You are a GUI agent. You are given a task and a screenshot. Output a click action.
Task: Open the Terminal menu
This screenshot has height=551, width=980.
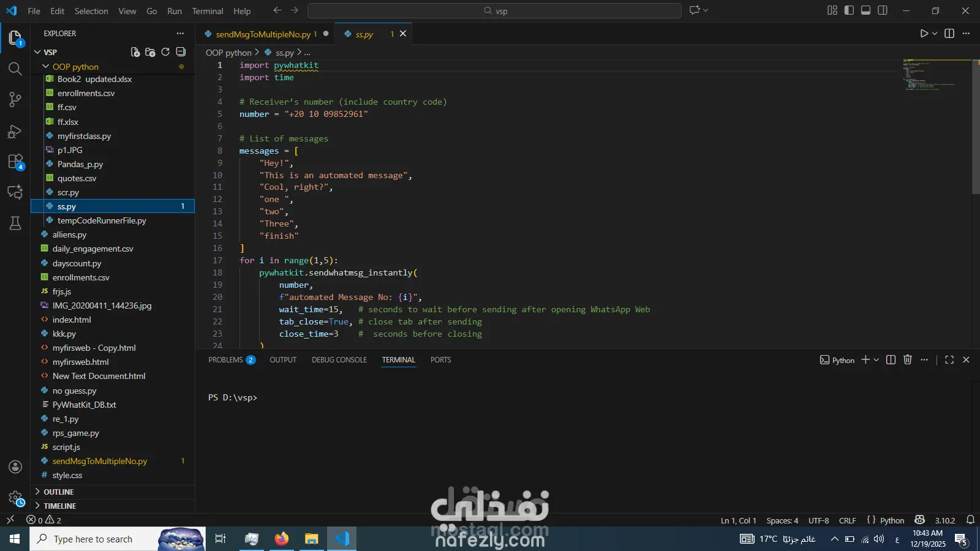(x=208, y=11)
